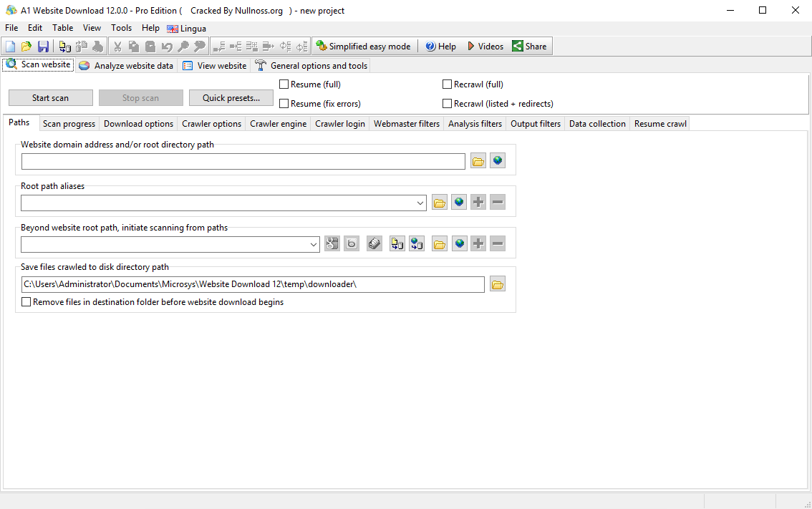The image size is (812, 509).
Task: Open Quick presets button
Action: (x=231, y=98)
